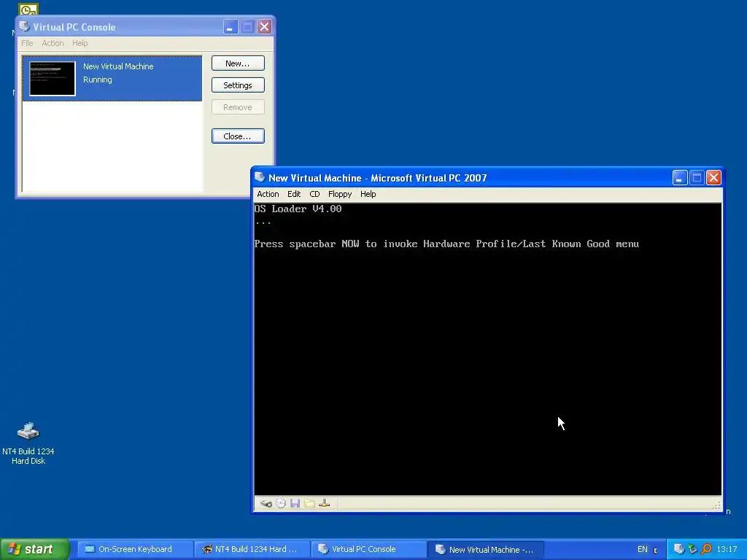Switch to NT4 Build 1234 Hard taskbar item
The width and height of the screenshot is (747, 560).
pyautogui.click(x=252, y=549)
